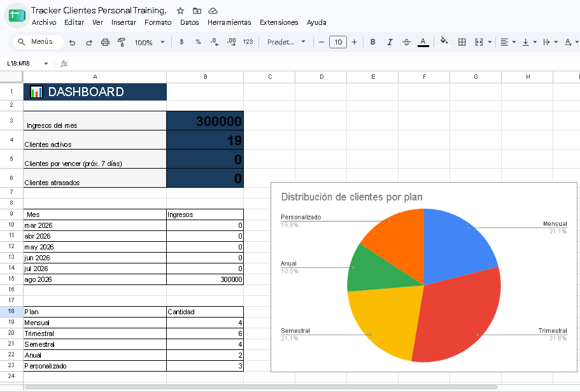The image size is (580, 392).
Task: Select column B header
Action: click(205, 77)
